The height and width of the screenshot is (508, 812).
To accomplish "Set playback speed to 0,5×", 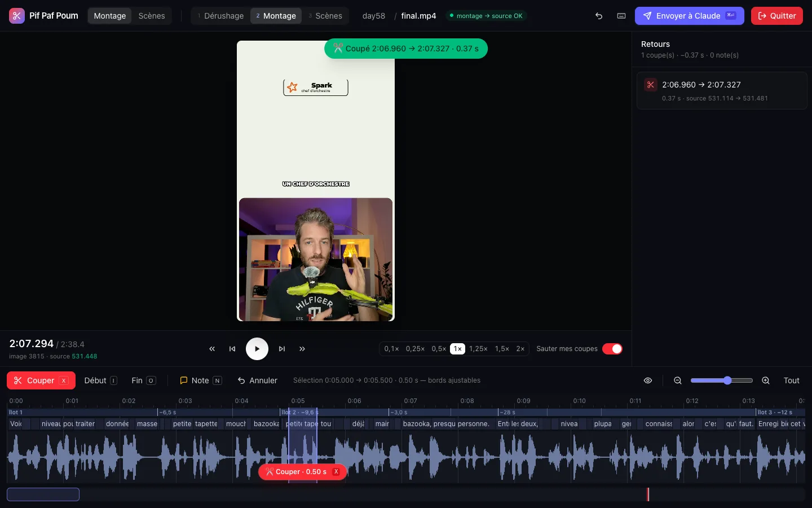I will point(439,349).
